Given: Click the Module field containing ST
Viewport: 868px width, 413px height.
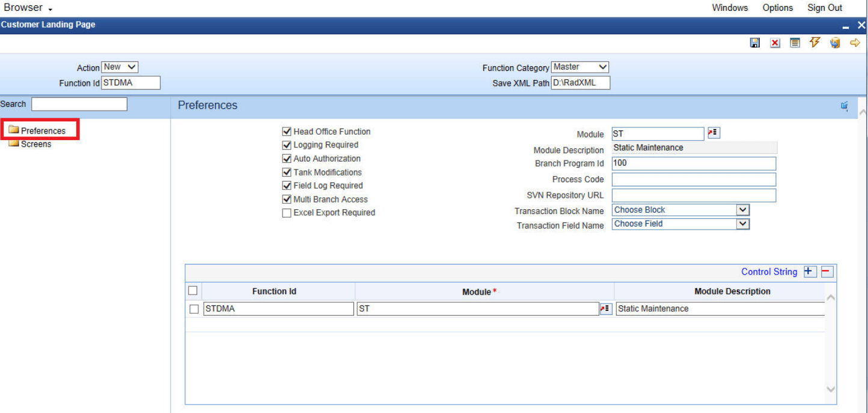Looking at the screenshot, I should [658, 133].
